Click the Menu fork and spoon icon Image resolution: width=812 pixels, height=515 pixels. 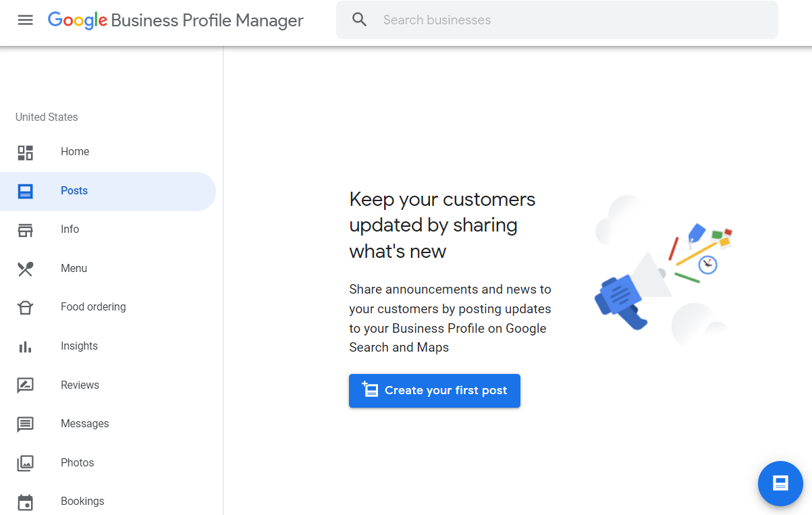pyautogui.click(x=25, y=269)
